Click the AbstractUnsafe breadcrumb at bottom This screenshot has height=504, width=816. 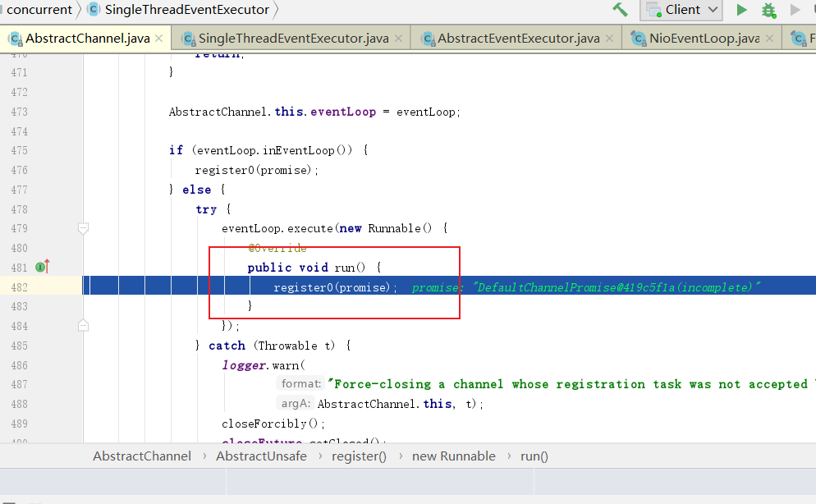pos(261,456)
